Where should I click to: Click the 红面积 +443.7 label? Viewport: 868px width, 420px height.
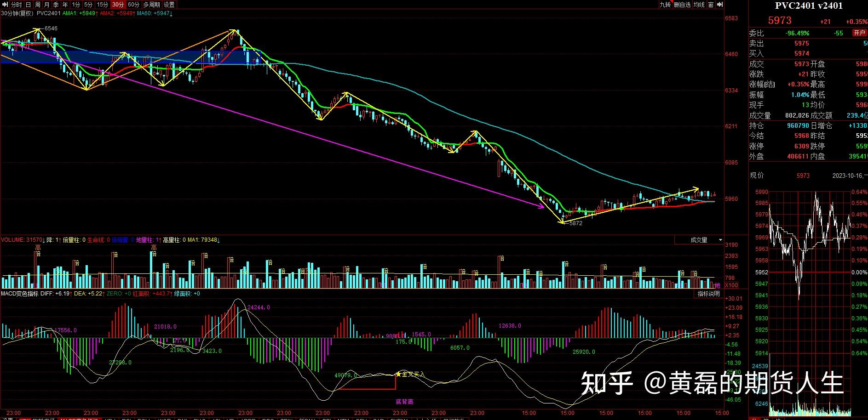pyautogui.click(x=152, y=294)
